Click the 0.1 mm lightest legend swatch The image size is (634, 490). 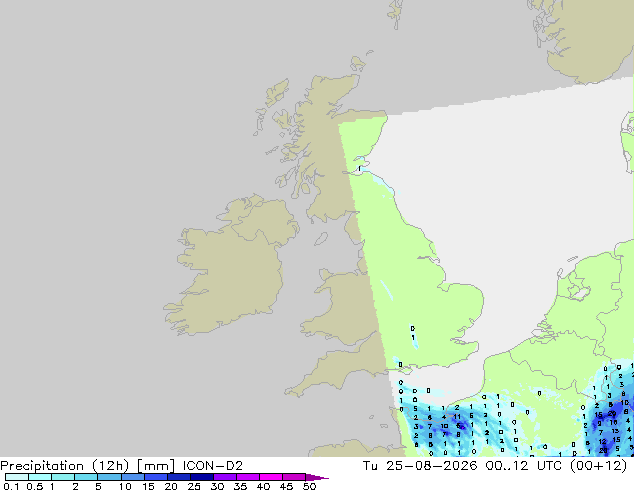pyautogui.click(x=17, y=477)
